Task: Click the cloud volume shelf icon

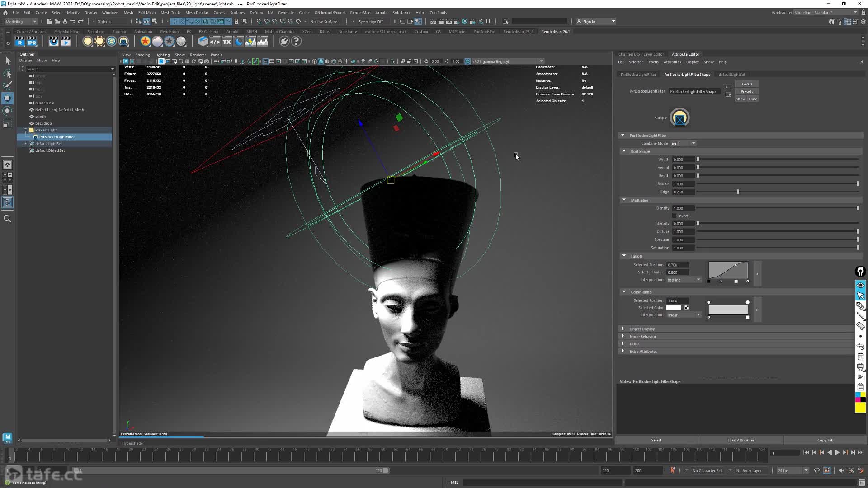Action: [x=157, y=41]
